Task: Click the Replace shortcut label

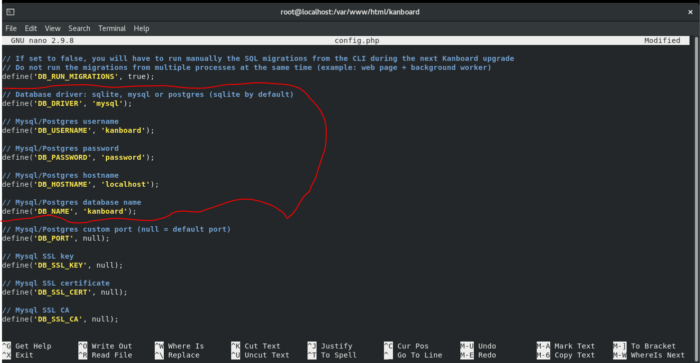Action: coord(183,355)
